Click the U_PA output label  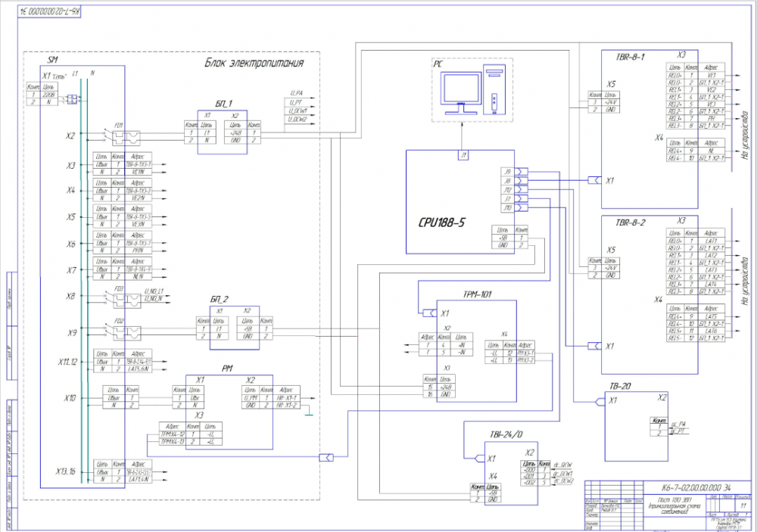tap(297, 93)
